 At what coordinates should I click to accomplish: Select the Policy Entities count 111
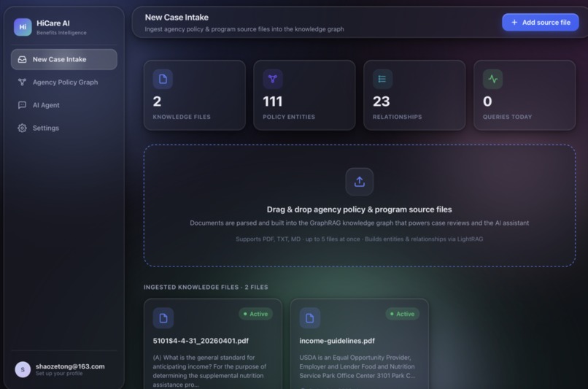pyautogui.click(x=273, y=101)
